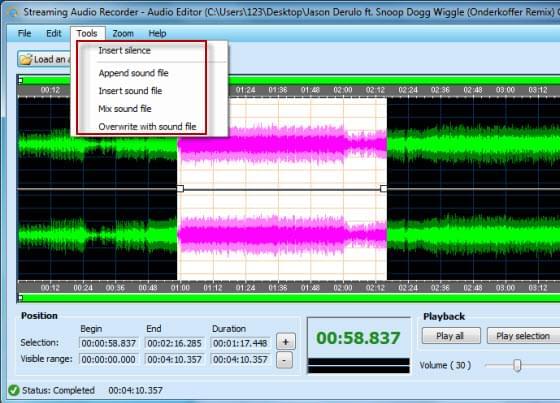The image size is (560, 403).
Task: Click the Play all button
Action: pos(451,336)
